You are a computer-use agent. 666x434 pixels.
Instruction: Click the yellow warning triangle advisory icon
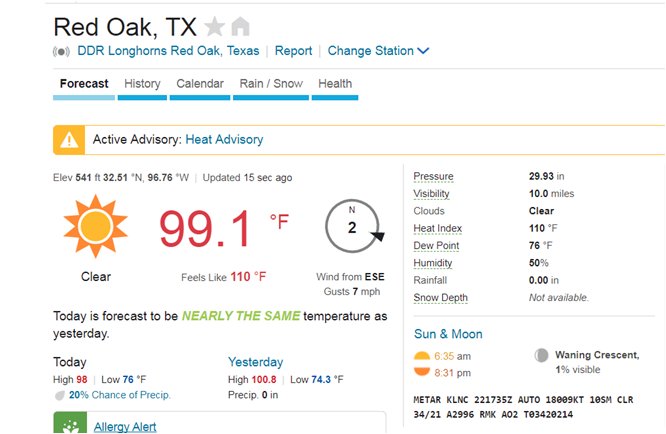[69, 140]
